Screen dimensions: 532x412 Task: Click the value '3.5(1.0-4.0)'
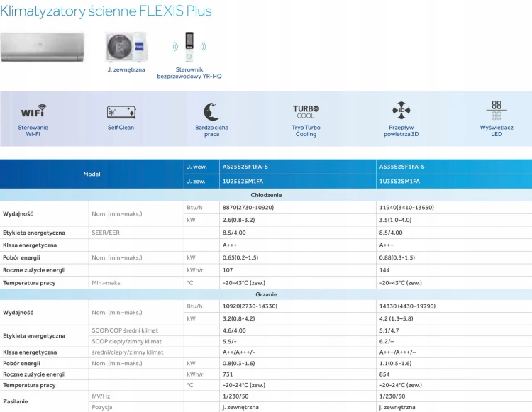(x=395, y=220)
